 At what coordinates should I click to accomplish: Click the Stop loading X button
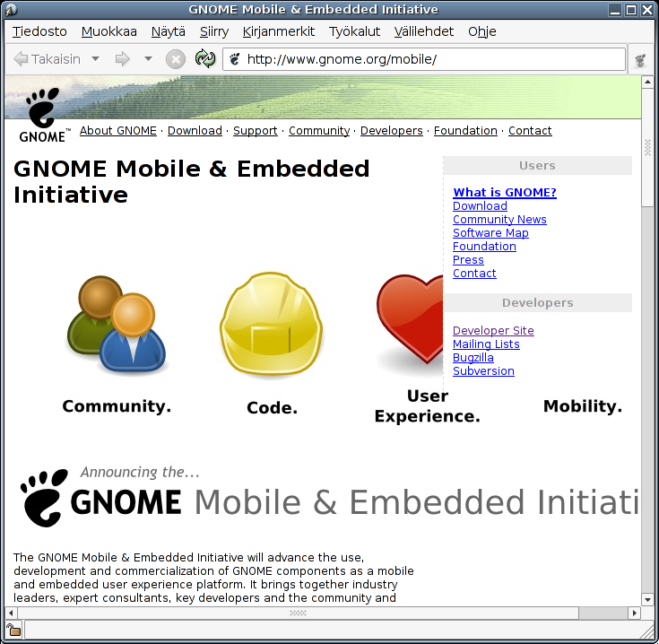click(175, 59)
